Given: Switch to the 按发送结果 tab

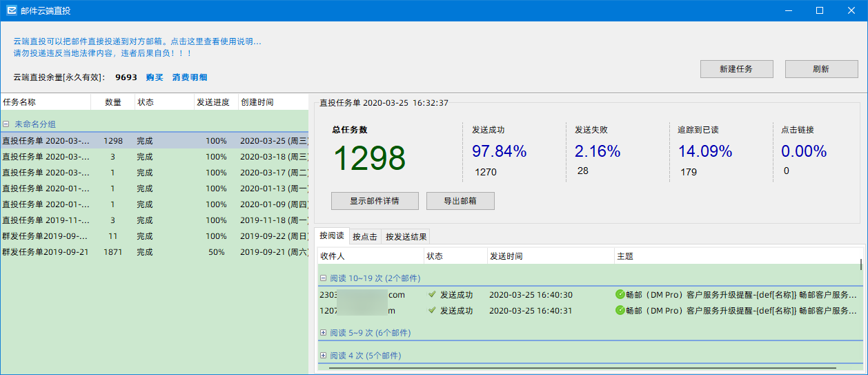Looking at the screenshot, I should 406,237.
